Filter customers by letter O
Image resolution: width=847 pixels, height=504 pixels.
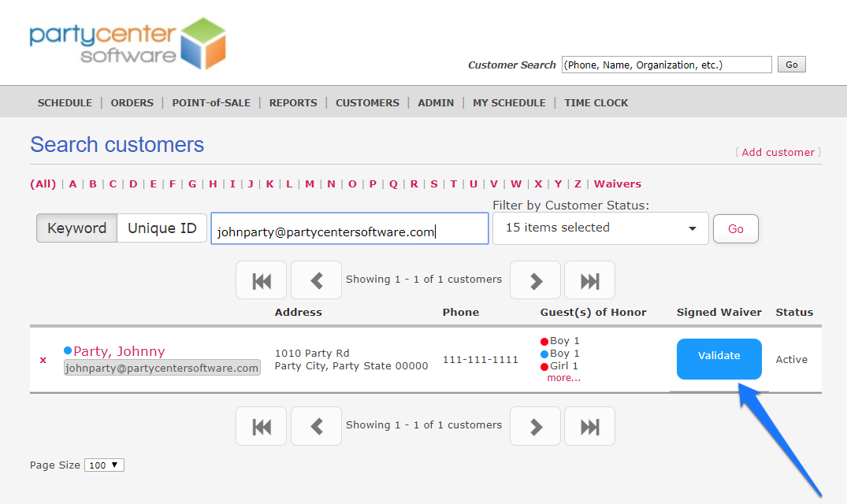(352, 184)
